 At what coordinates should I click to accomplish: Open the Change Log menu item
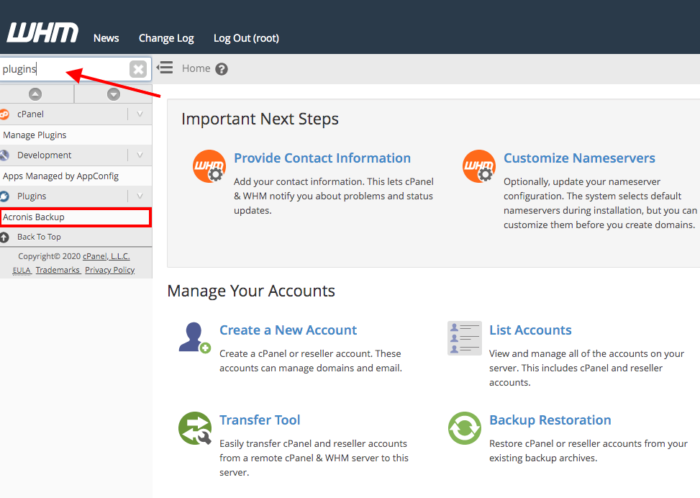click(166, 38)
